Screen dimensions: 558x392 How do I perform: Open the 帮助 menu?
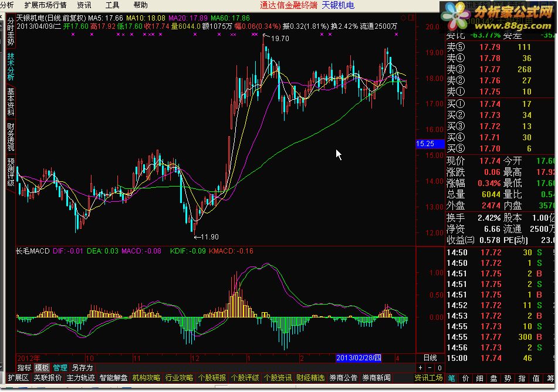141,5
